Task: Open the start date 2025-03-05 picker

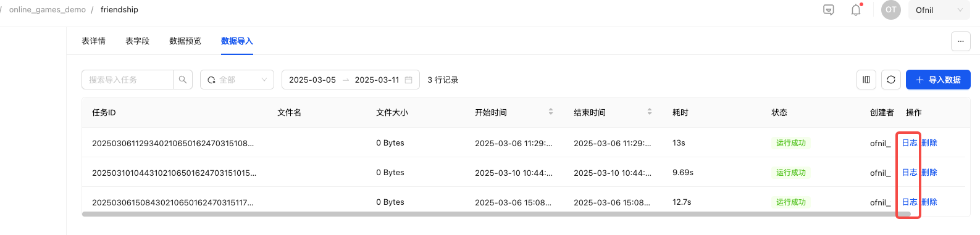Action: click(x=312, y=80)
